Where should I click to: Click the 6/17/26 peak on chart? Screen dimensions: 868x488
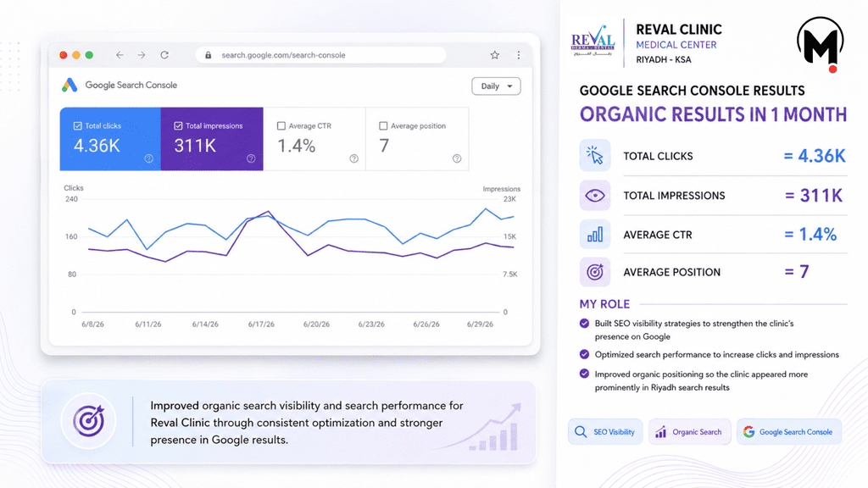pyautogui.click(x=269, y=211)
